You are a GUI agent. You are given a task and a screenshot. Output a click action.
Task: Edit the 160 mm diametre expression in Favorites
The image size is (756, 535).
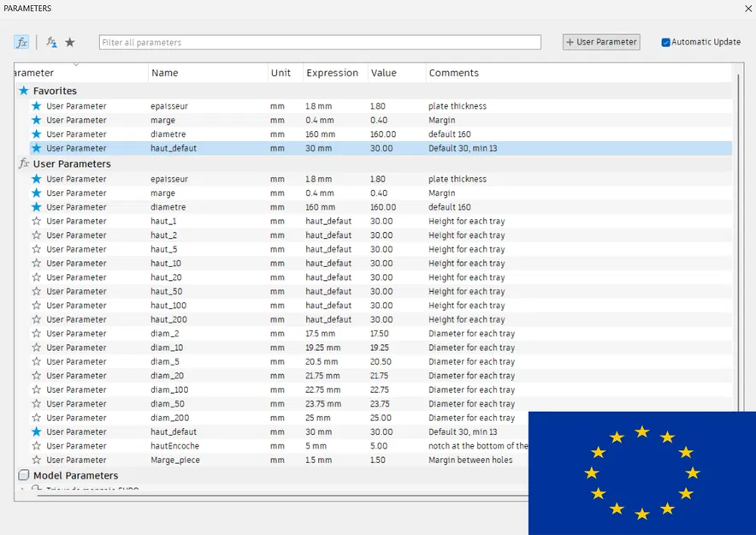(x=320, y=134)
